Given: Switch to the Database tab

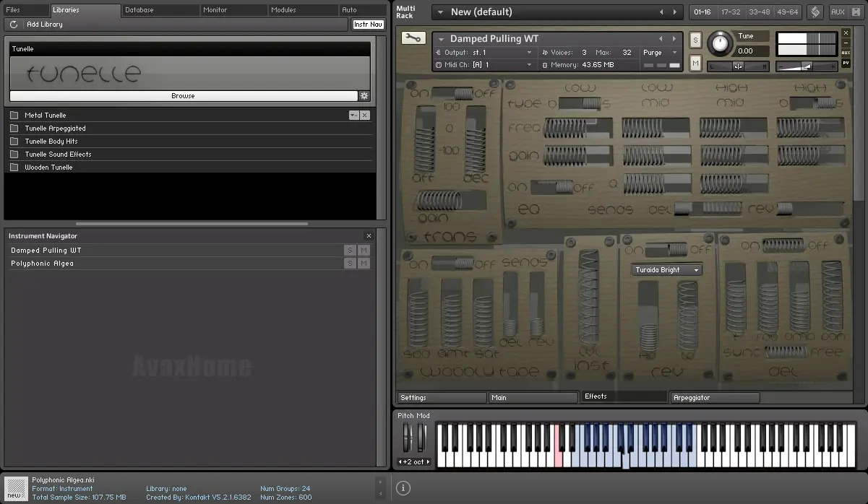Looking at the screenshot, I should (161, 10).
